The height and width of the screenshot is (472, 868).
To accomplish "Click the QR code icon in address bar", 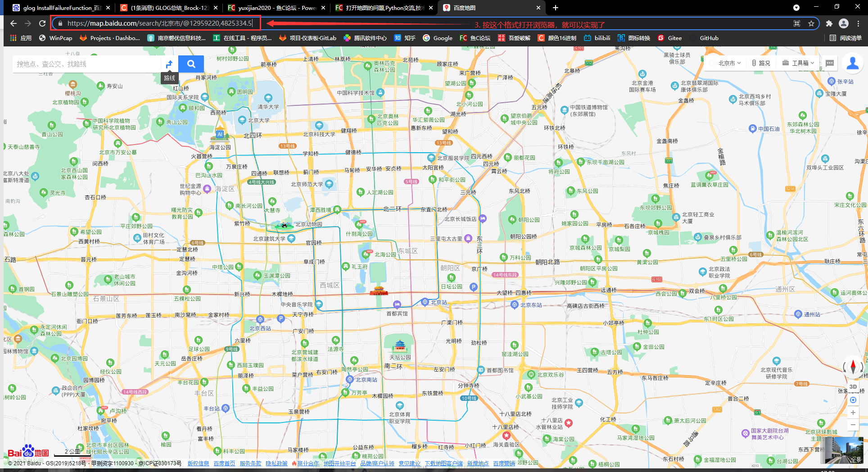I will (x=797, y=23).
